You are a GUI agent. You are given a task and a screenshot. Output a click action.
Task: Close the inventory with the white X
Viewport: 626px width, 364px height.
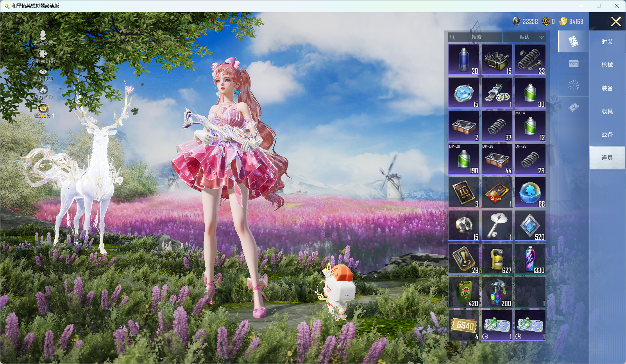[616, 21]
